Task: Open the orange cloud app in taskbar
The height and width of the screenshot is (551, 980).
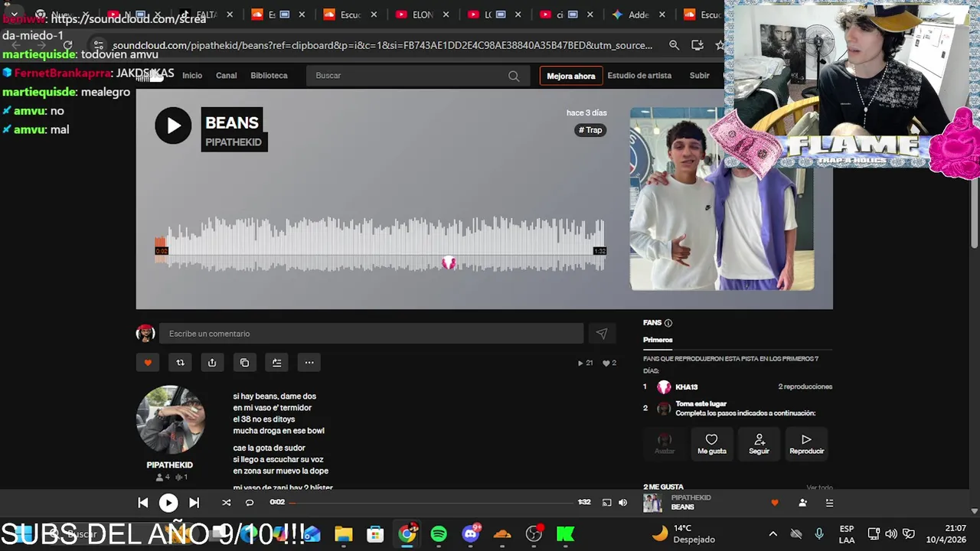Action: click(502, 534)
